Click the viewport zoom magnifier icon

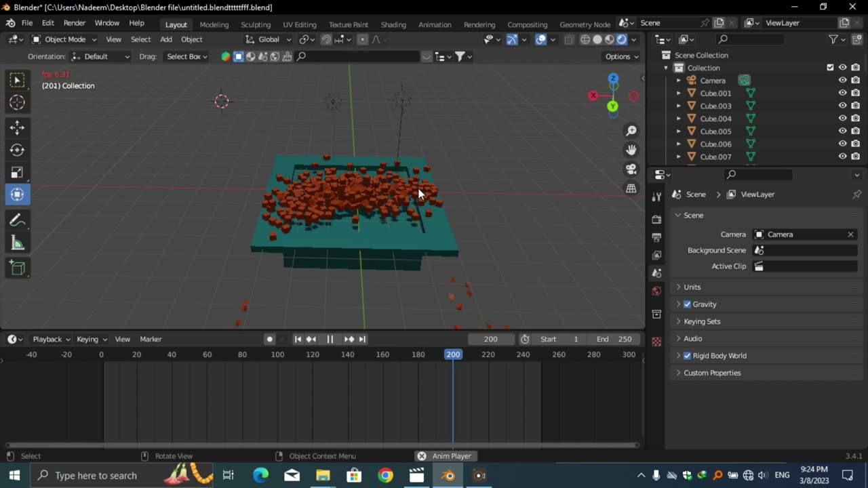[x=631, y=131]
